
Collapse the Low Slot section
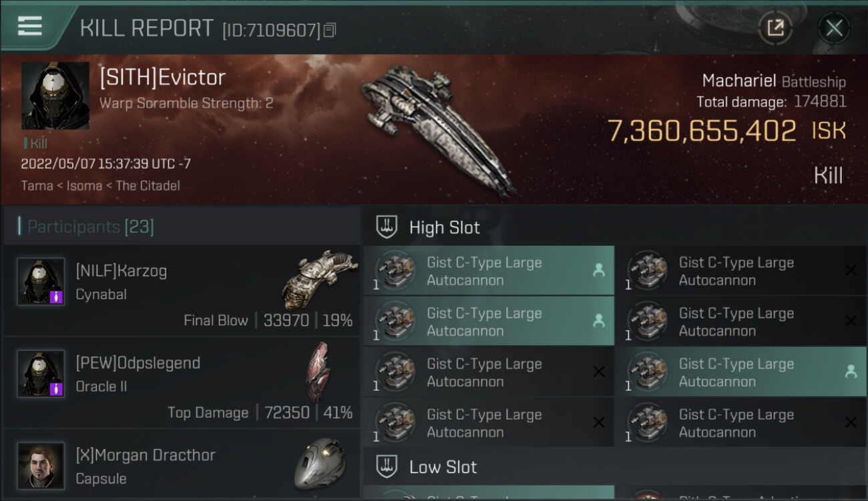click(443, 467)
